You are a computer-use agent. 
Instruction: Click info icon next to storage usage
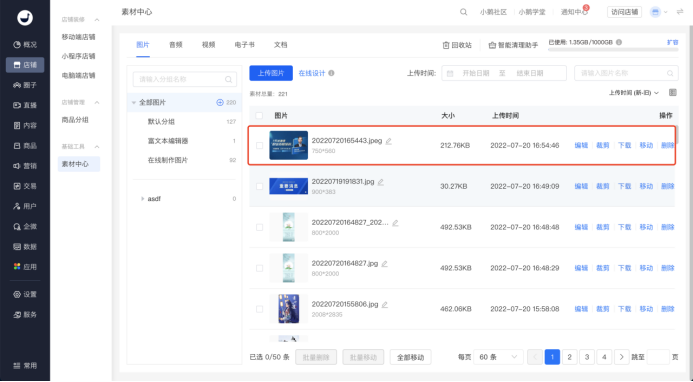click(x=619, y=42)
